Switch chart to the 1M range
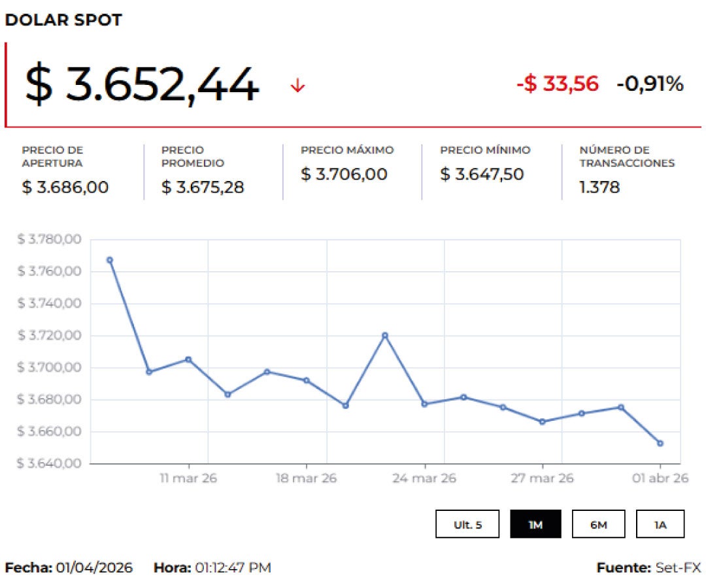This screenshot has height=588, width=706. [535, 524]
